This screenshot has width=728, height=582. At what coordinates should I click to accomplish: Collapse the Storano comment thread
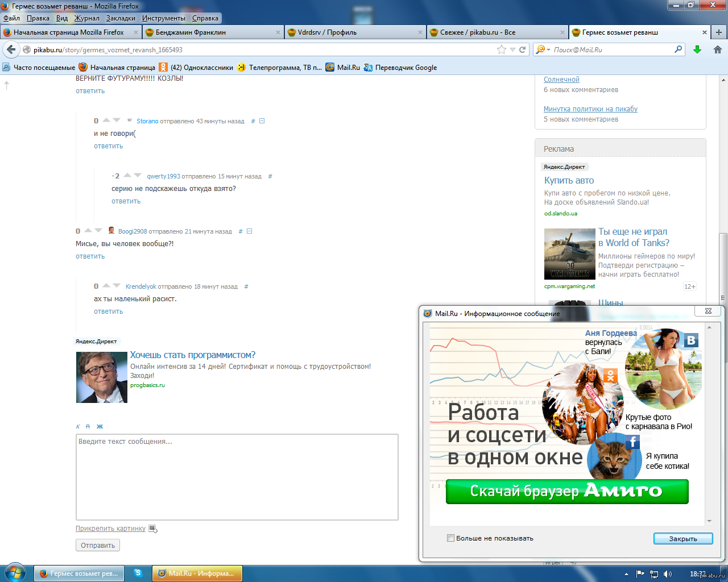coord(262,121)
